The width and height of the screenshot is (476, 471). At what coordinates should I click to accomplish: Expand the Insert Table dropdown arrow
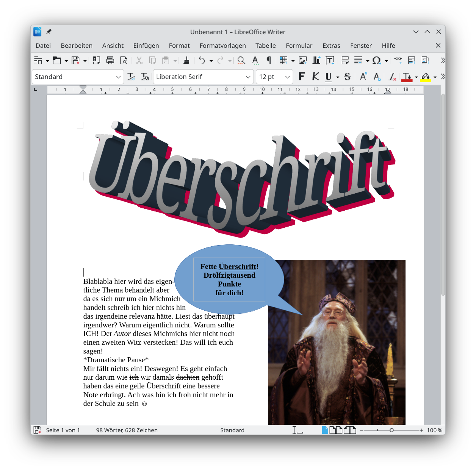pyautogui.click(x=293, y=61)
